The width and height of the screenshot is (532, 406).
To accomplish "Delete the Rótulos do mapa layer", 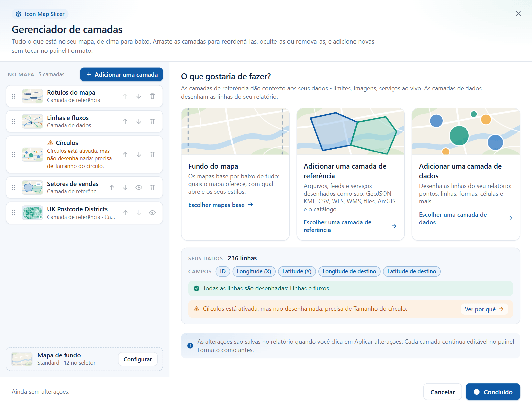I will pos(152,96).
